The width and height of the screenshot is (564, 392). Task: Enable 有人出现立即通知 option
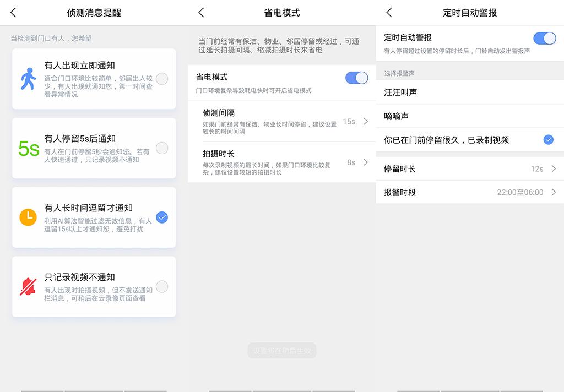(162, 79)
